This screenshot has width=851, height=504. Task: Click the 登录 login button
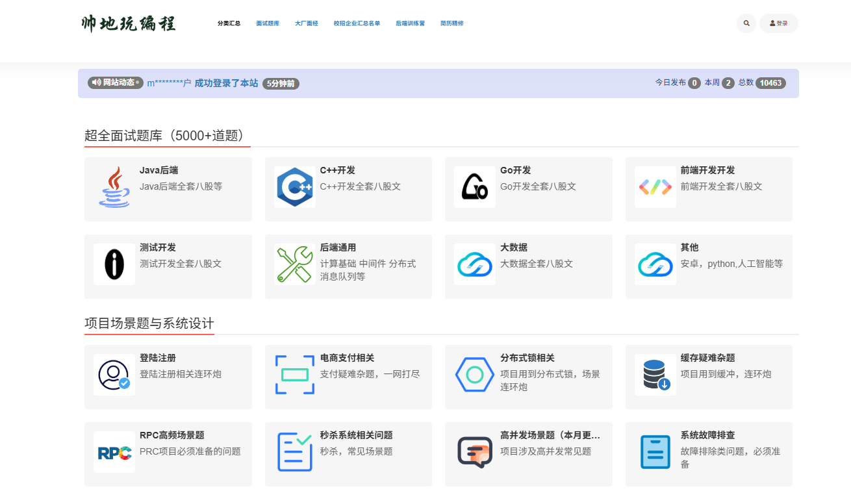pos(779,23)
